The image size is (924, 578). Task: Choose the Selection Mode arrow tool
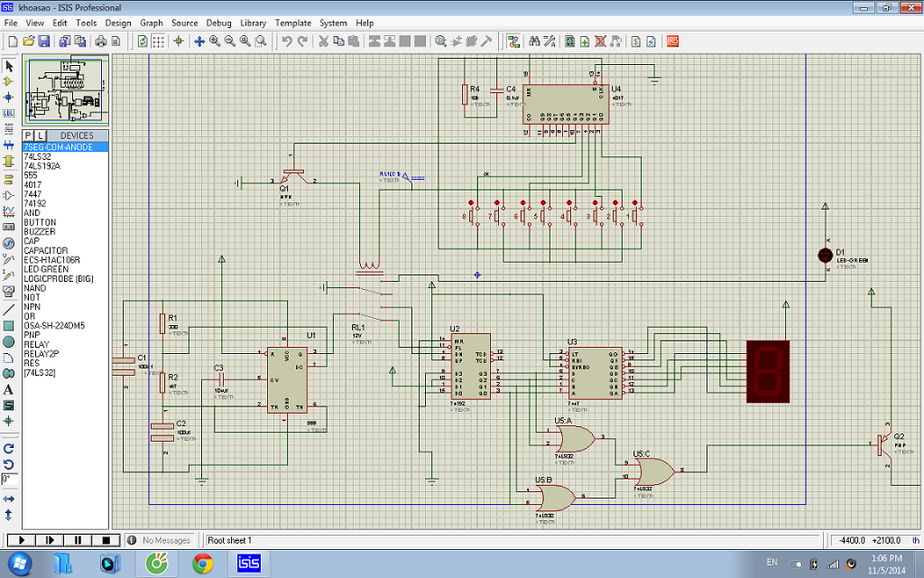coord(9,66)
